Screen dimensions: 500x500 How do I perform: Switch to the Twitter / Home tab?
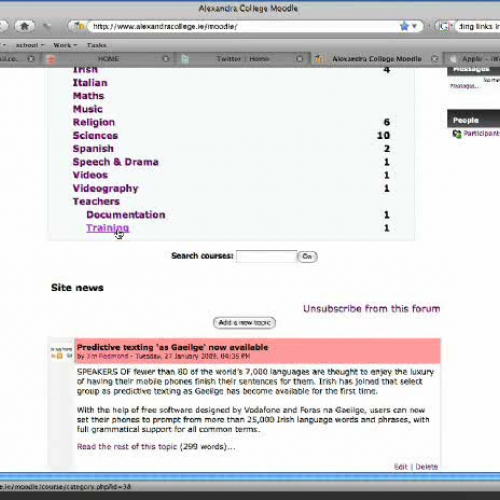tap(242, 59)
